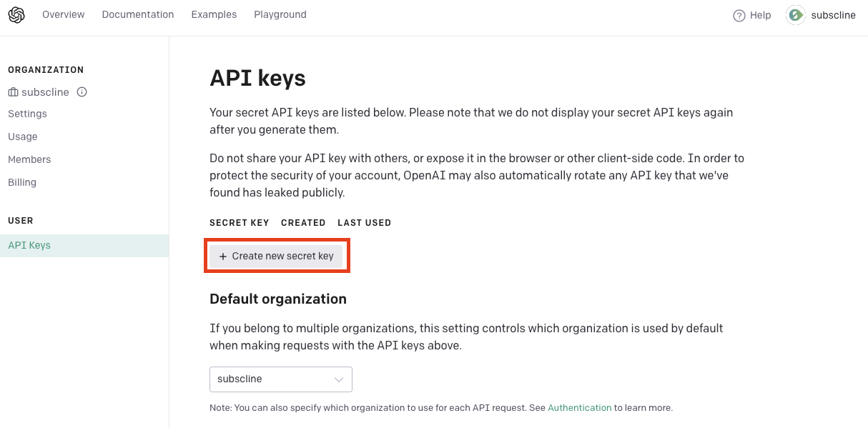Screen dimensions: 868x428
Task: Open organization Settings in sidebar
Action: tap(27, 114)
